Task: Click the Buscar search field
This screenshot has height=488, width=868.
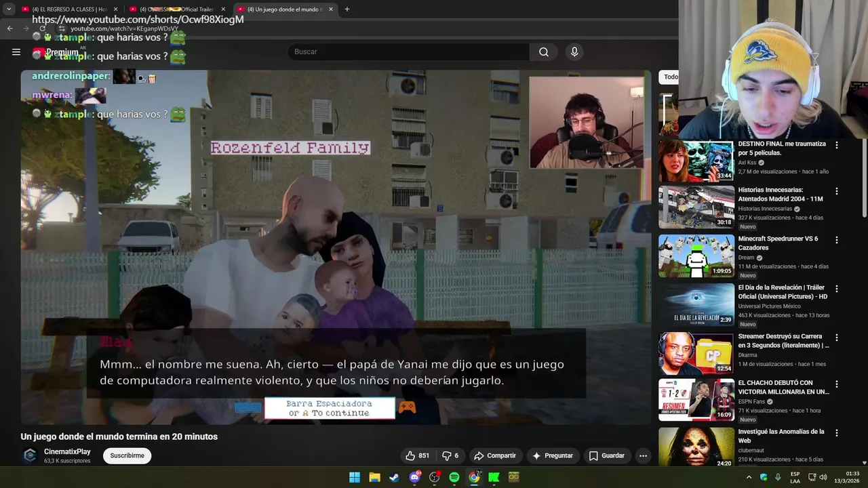Action: click(408, 52)
